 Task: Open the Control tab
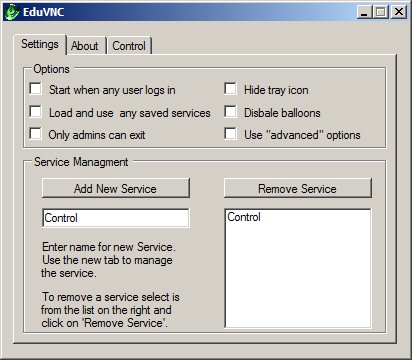click(x=129, y=46)
